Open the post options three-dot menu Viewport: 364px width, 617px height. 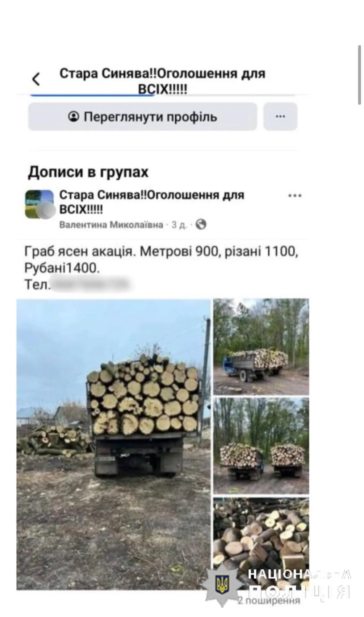click(x=295, y=195)
